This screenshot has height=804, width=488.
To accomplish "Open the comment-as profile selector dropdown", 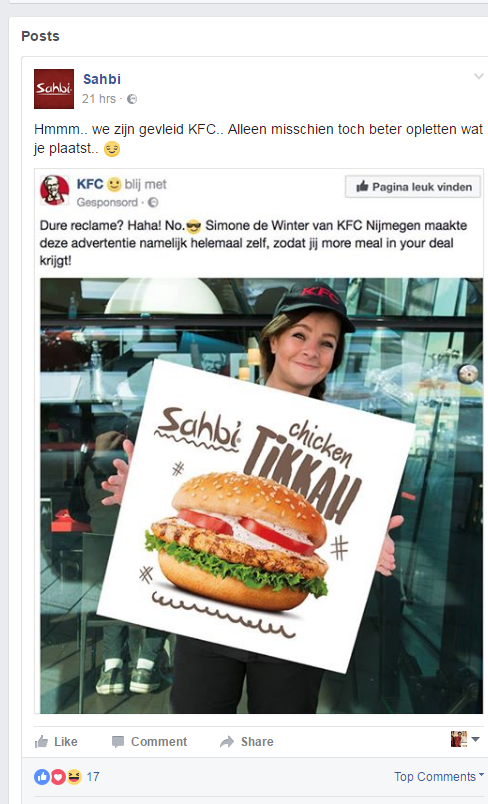I will point(465,739).
